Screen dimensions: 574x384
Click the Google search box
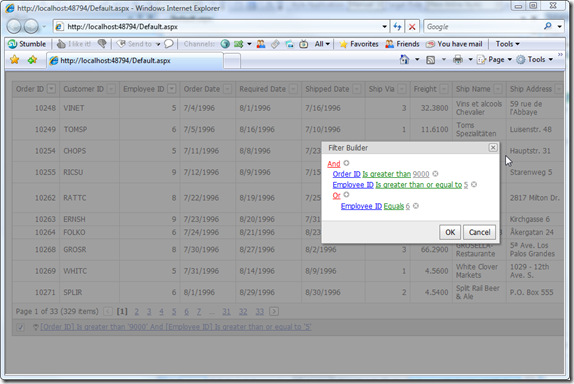coord(483,27)
